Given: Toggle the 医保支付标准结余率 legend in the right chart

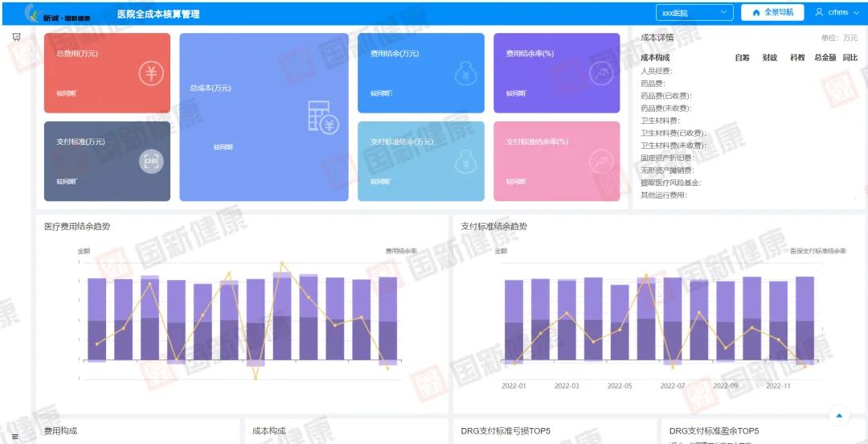Looking at the screenshot, I should pyautogui.click(x=817, y=251).
